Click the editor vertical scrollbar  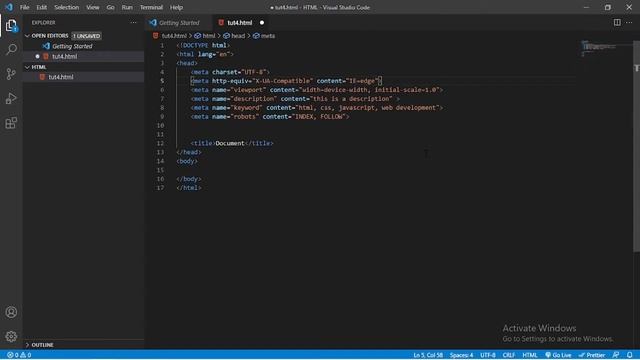(636, 147)
